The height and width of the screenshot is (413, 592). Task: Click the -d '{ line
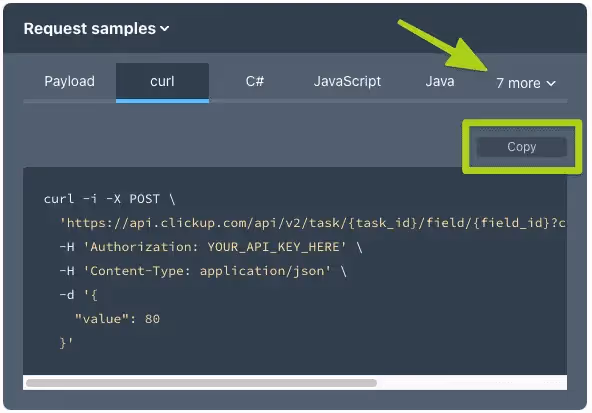click(x=79, y=295)
